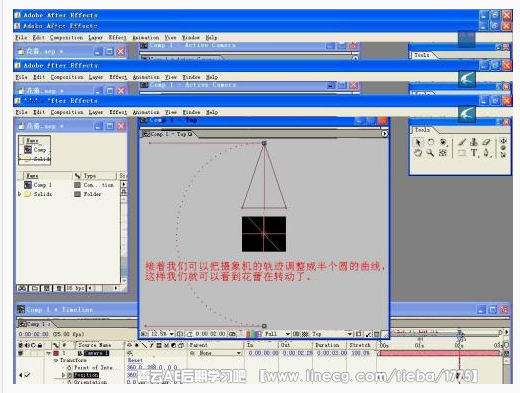Open the Composition menu
The height and width of the screenshot is (393, 520).
(67, 112)
